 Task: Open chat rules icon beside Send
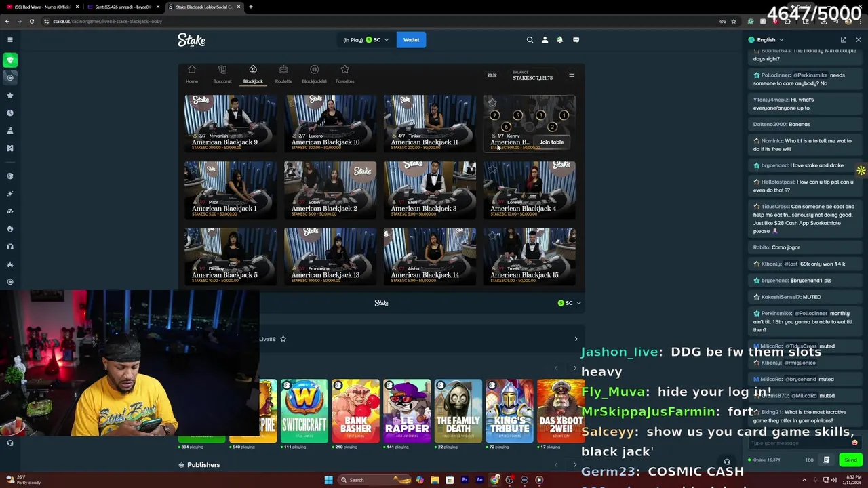click(x=826, y=460)
